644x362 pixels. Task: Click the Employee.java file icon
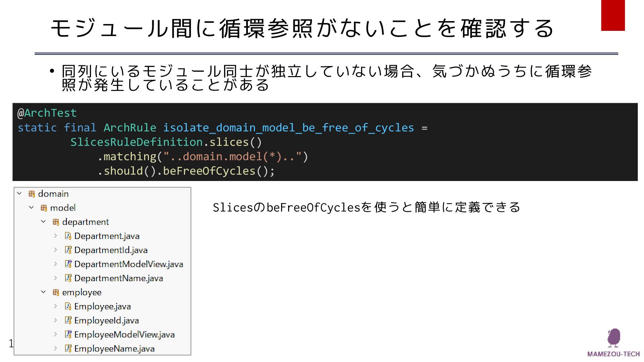click(x=68, y=306)
